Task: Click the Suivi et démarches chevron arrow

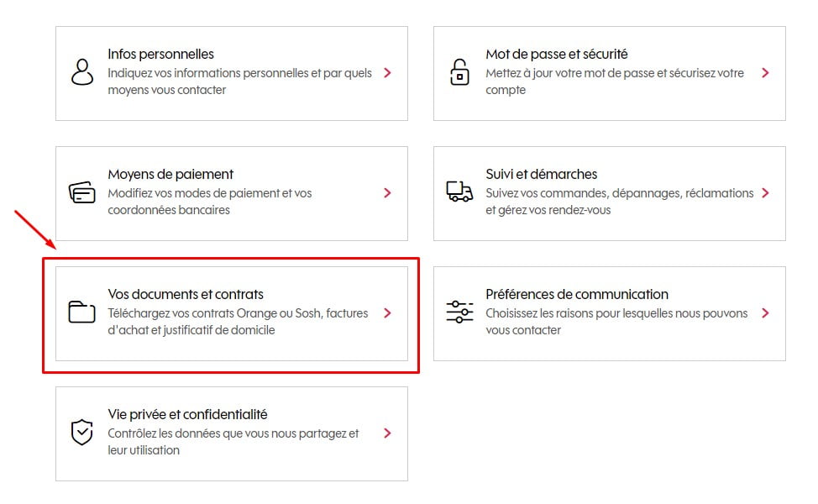Action: tap(765, 193)
